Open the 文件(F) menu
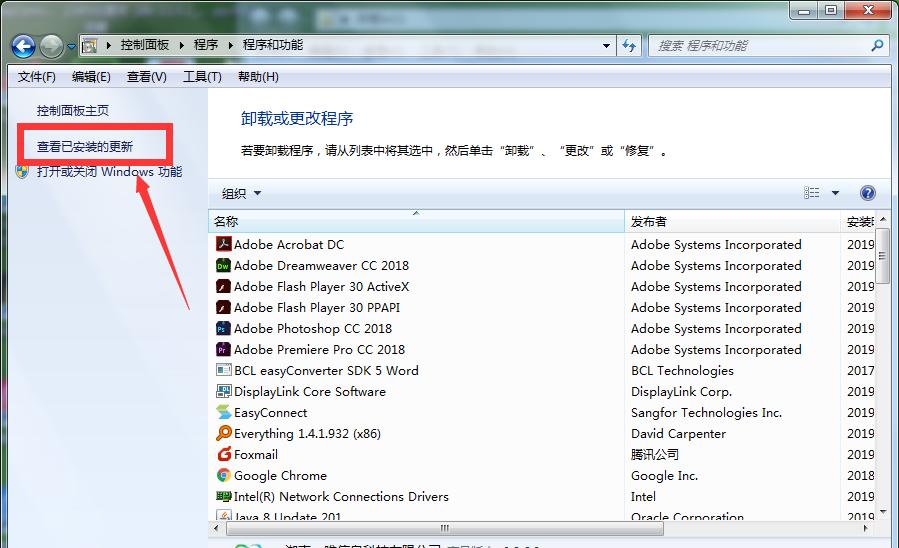The image size is (899, 548). (x=37, y=77)
